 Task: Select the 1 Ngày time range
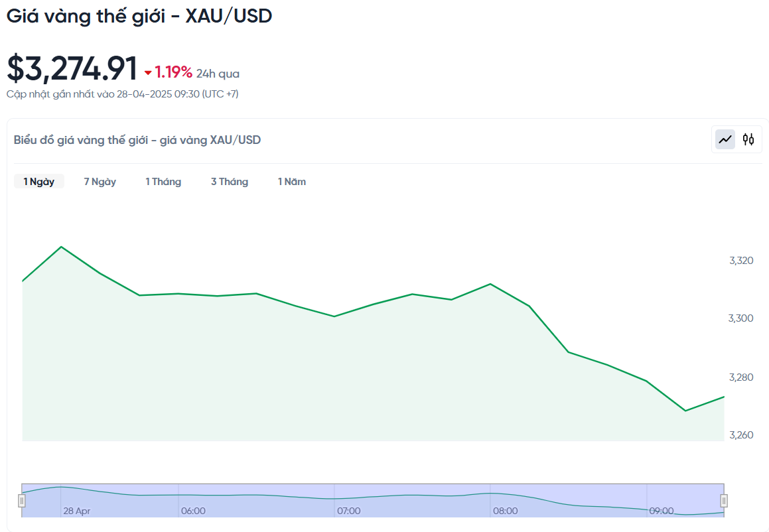(39, 182)
